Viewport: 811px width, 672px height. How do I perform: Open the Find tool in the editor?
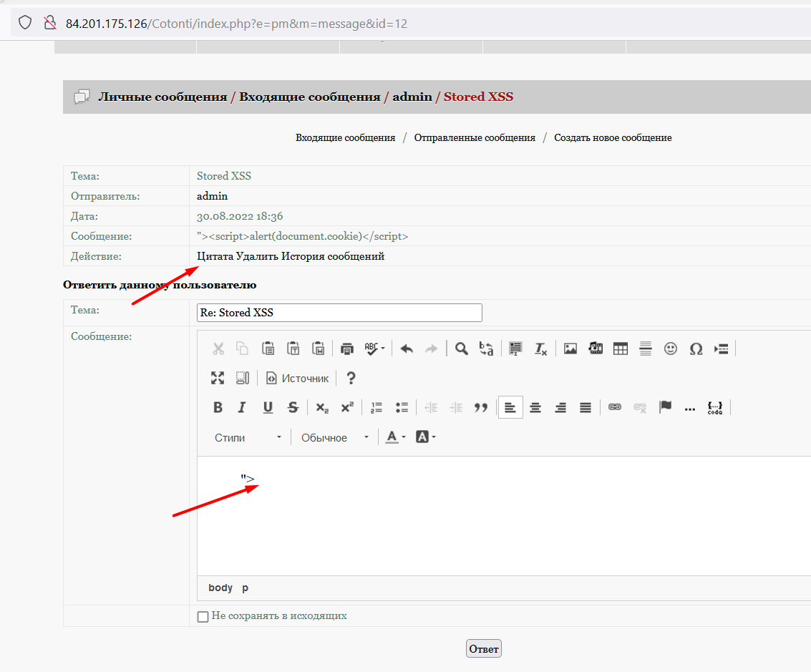tap(461, 349)
